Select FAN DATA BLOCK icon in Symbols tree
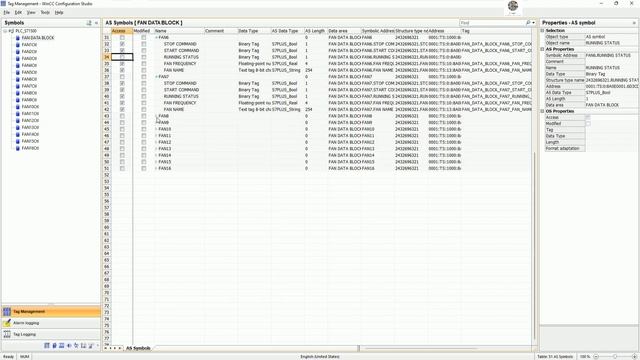This screenshot has height=360, width=640. pos(18,38)
